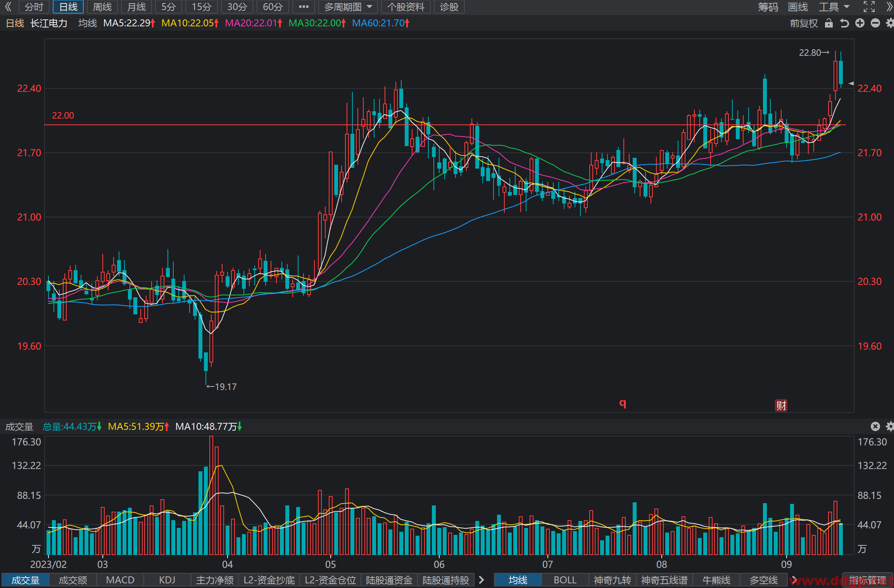894x588 pixels.
Task: Expand the 多周期图 dropdown
Action: [348, 7]
